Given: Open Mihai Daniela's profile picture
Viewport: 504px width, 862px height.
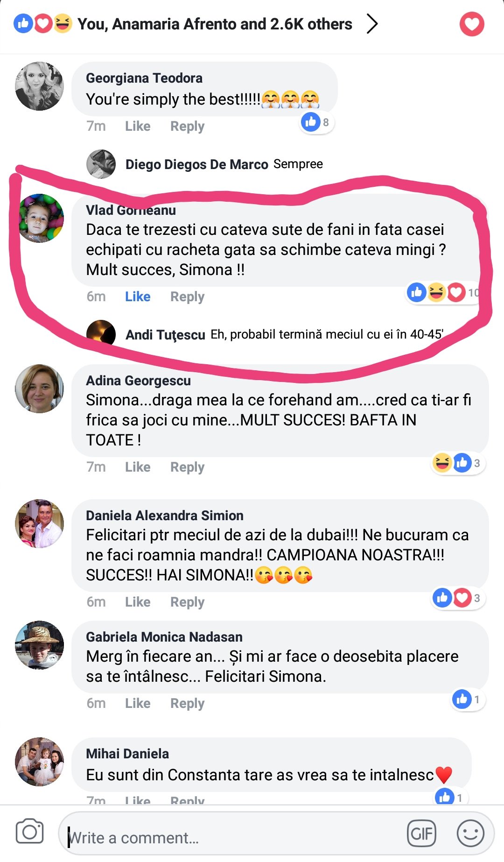Looking at the screenshot, I should pos(40,762).
